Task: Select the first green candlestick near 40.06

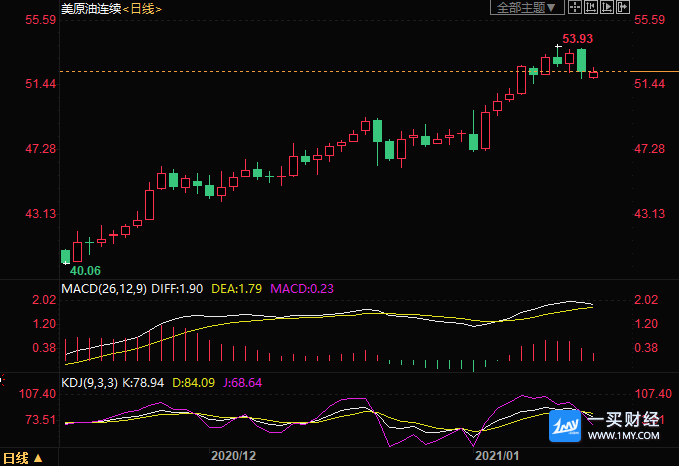Action: (x=65, y=256)
